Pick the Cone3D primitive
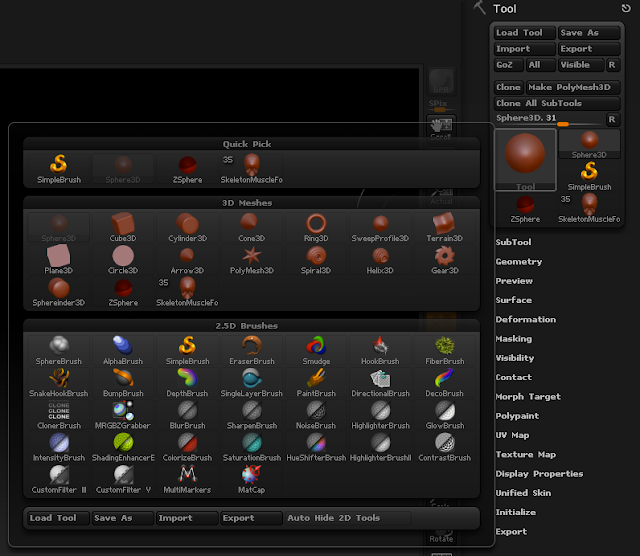The height and width of the screenshot is (556, 640). tap(251, 227)
